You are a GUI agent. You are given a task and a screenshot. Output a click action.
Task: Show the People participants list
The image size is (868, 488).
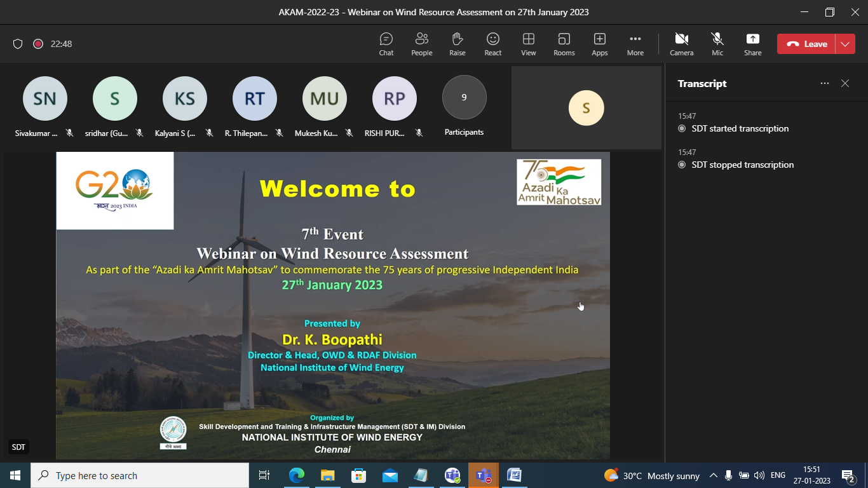pos(421,44)
